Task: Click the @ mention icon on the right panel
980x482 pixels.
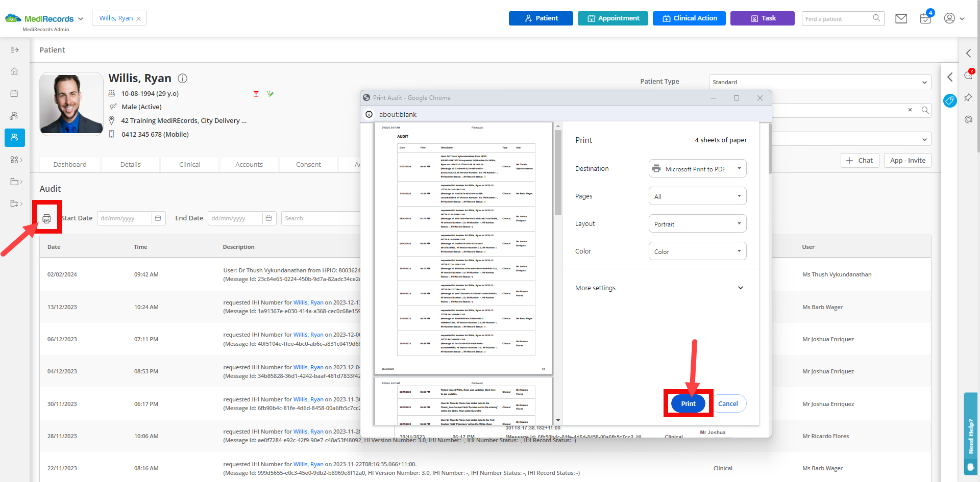Action: coord(968,119)
